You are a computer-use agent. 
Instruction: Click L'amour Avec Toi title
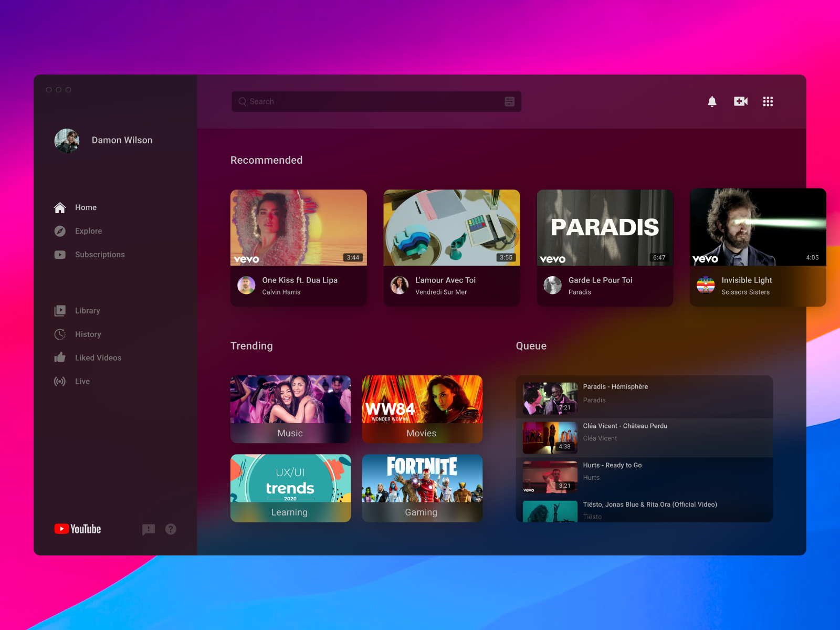click(x=446, y=280)
